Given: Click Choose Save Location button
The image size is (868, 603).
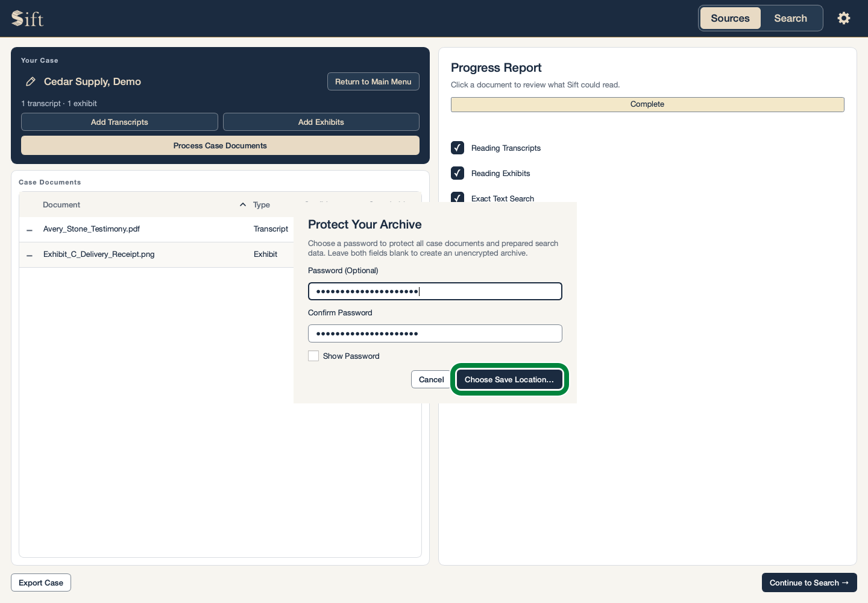Looking at the screenshot, I should pyautogui.click(x=509, y=379).
